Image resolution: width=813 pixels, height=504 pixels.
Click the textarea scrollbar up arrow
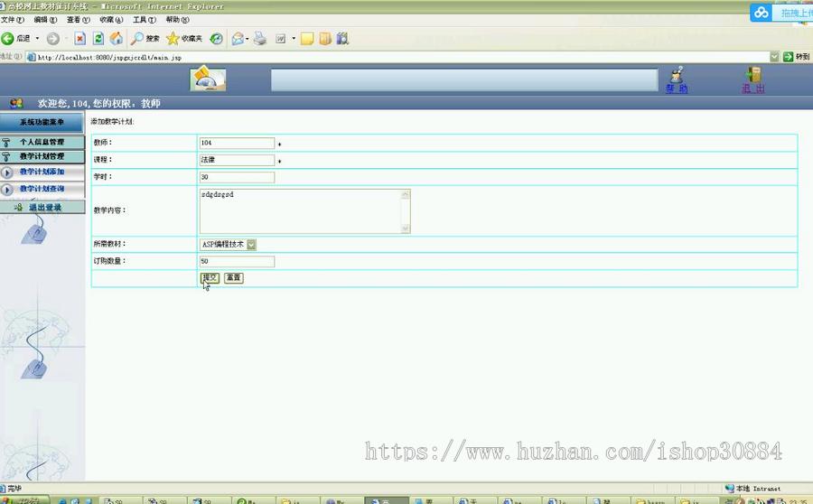406,194
